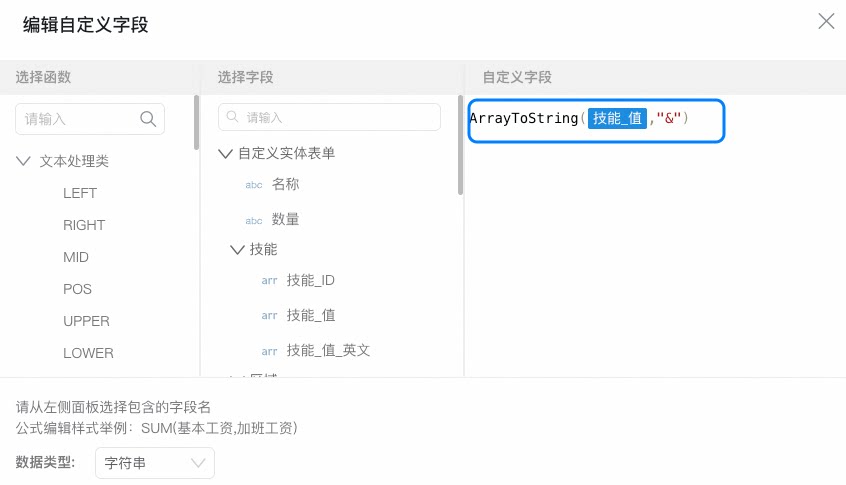Click the magnifier icon in field search
The height and width of the screenshot is (485, 846).
click(x=233, y=117)
